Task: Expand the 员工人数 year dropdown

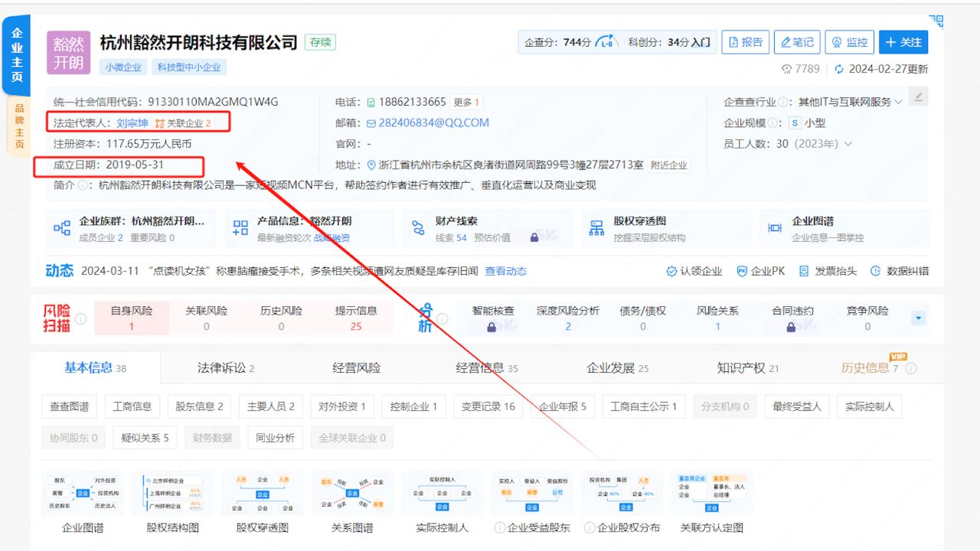Action: [x=848, y=144]
